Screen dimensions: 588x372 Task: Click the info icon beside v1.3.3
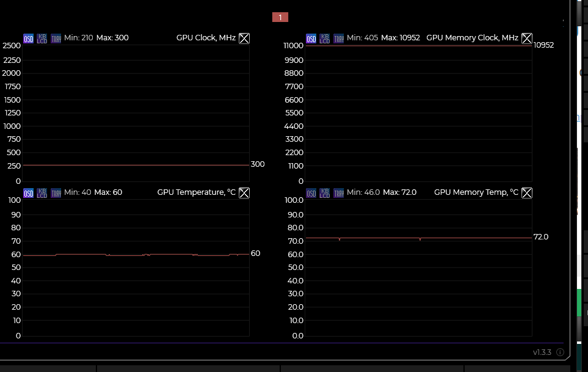pos(560,352)
